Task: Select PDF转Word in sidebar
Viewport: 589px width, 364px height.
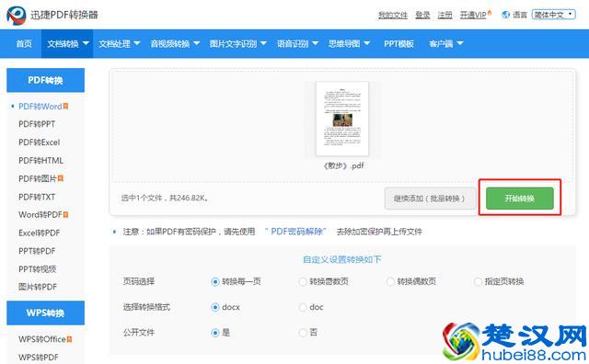Action: (40, 107)
